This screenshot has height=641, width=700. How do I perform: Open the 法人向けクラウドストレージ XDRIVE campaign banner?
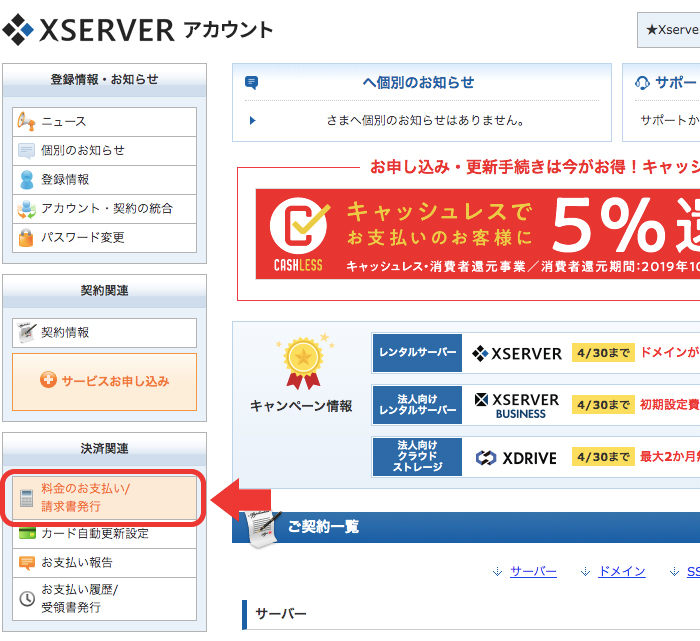536,457
